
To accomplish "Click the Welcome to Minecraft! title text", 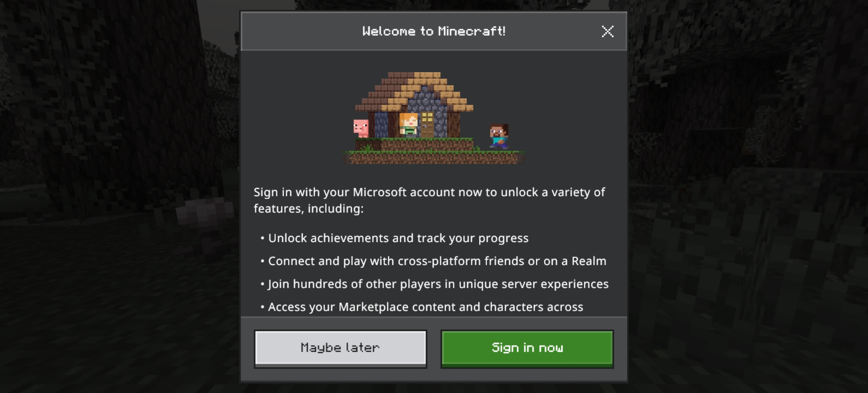I will click(x=434, y=31).
